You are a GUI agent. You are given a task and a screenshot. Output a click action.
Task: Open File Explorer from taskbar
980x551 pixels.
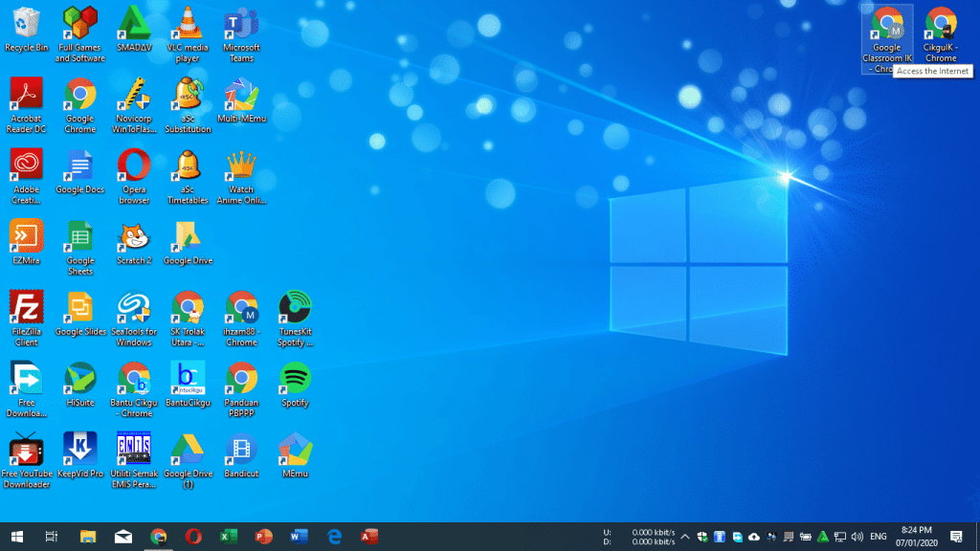[x=87, y=537]
